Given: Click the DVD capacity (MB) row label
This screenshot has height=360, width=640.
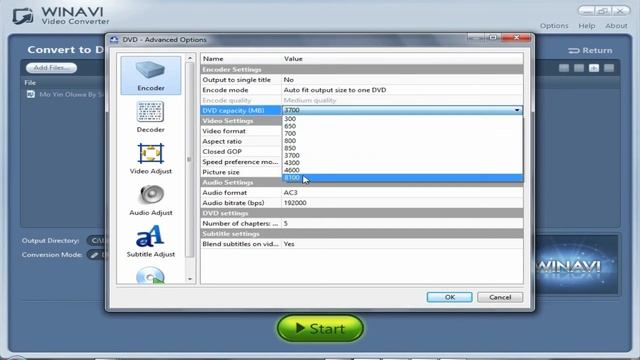Looking at the screenshot, I should tap(241, 110).
